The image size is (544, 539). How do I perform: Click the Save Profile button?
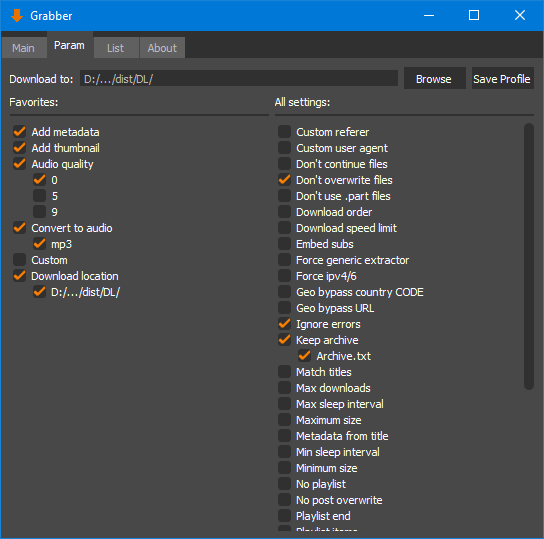502,79
